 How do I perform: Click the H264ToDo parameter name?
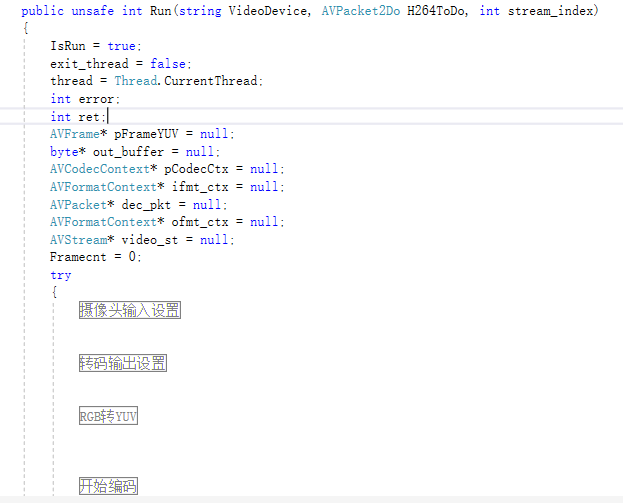click(435, 11)
